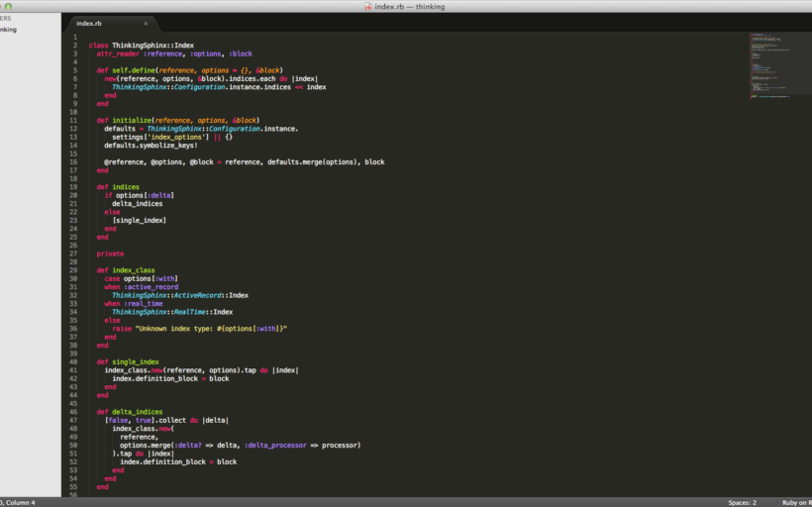The image size is (812, 507).
Task: Click the 'class ThinkingSphinx::Index' declaration
Action: pos(141,45)
